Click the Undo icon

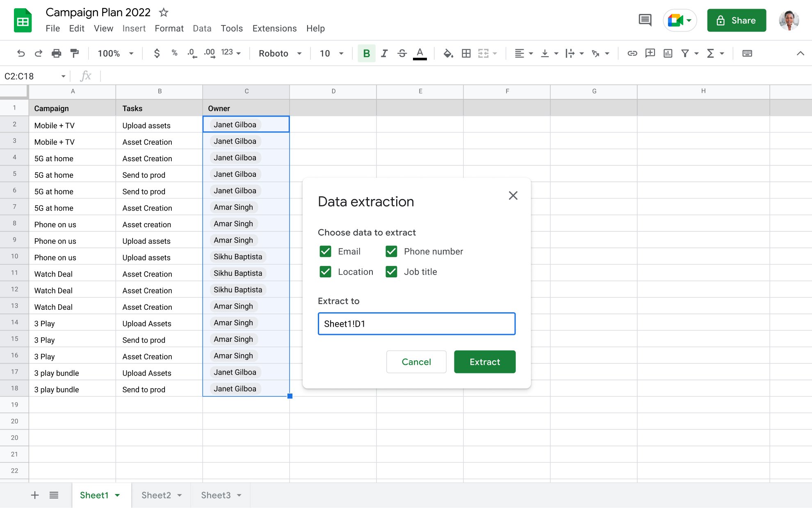pos(21,53)
